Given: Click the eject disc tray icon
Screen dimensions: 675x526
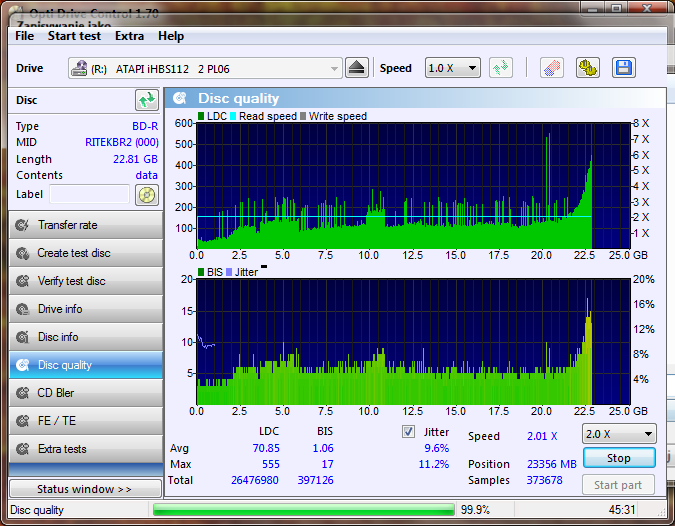Looking at the screenshot, I should 356,68.
